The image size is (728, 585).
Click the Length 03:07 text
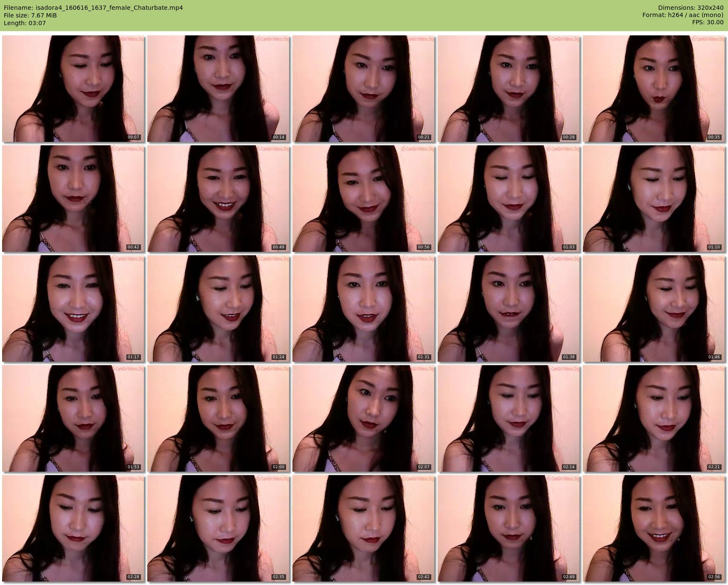(x=25, y=23)
